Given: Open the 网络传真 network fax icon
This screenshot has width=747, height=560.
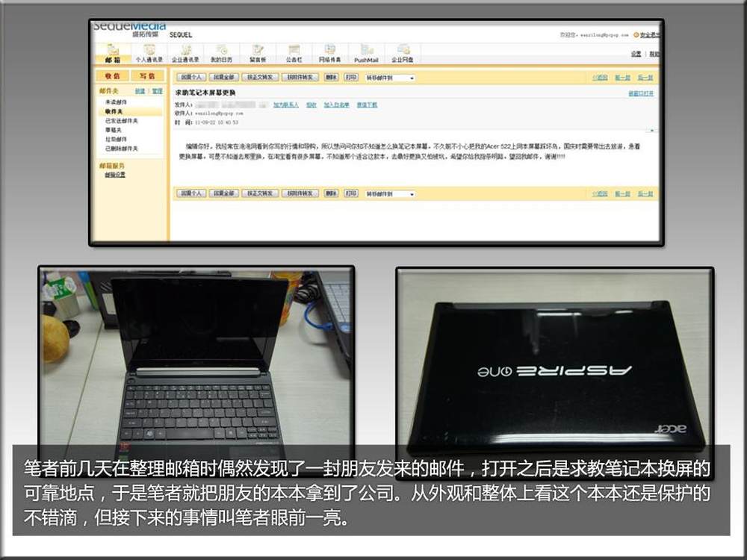Looking at the screenshot, I should (329, 52).
